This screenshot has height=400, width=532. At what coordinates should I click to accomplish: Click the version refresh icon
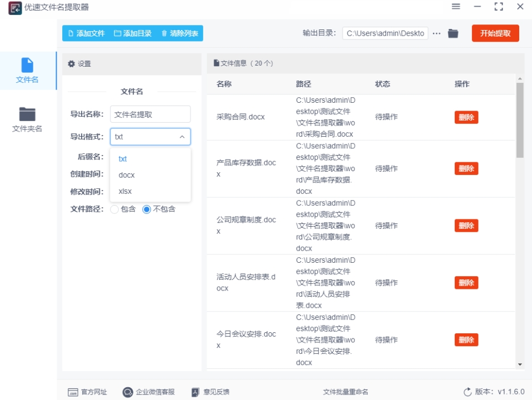click(x=468, y=392)
